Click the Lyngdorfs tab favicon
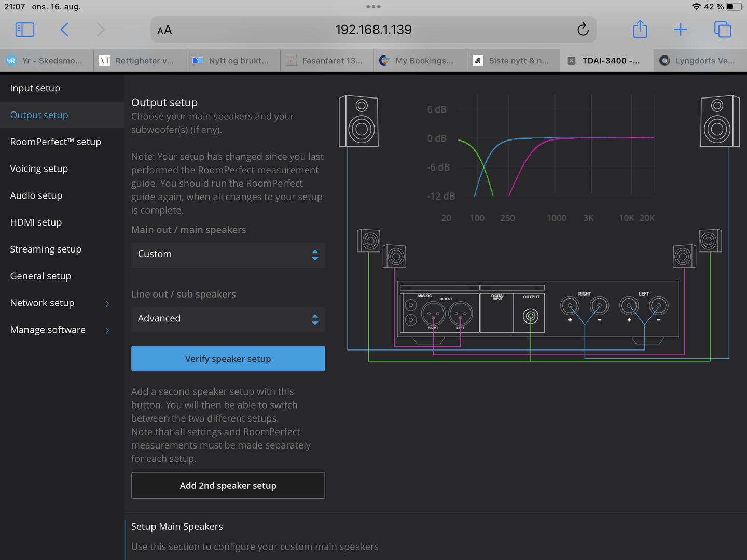 [665, 61]
